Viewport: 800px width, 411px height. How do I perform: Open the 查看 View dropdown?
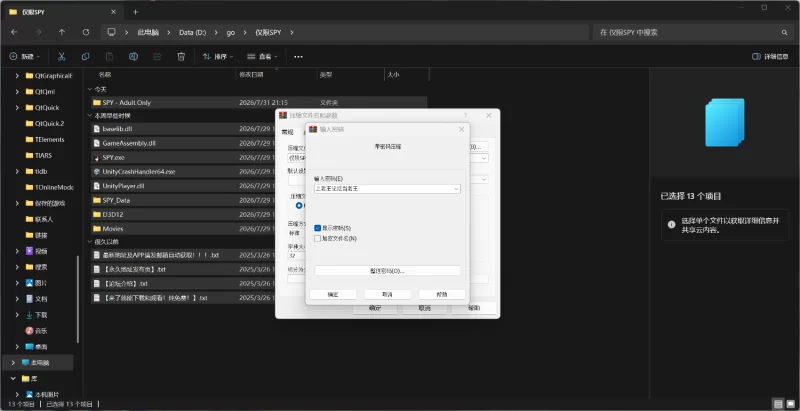click(x=262, y=57)
